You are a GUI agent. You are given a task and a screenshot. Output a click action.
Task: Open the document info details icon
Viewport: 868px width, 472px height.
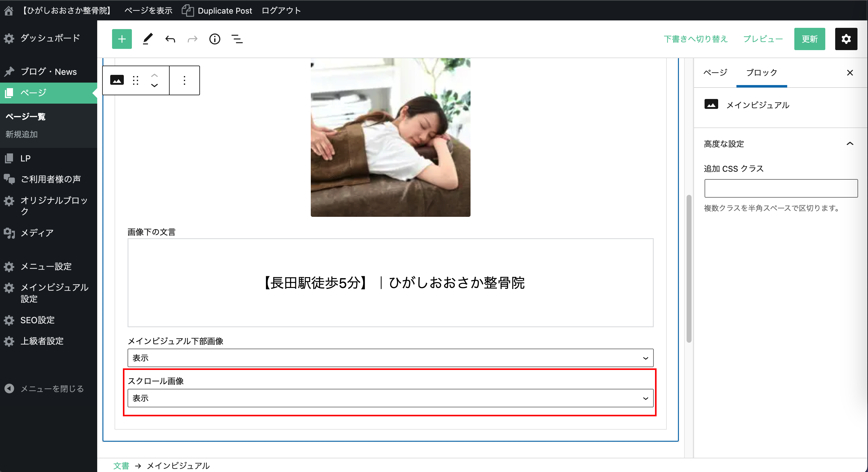click(215, 39)
